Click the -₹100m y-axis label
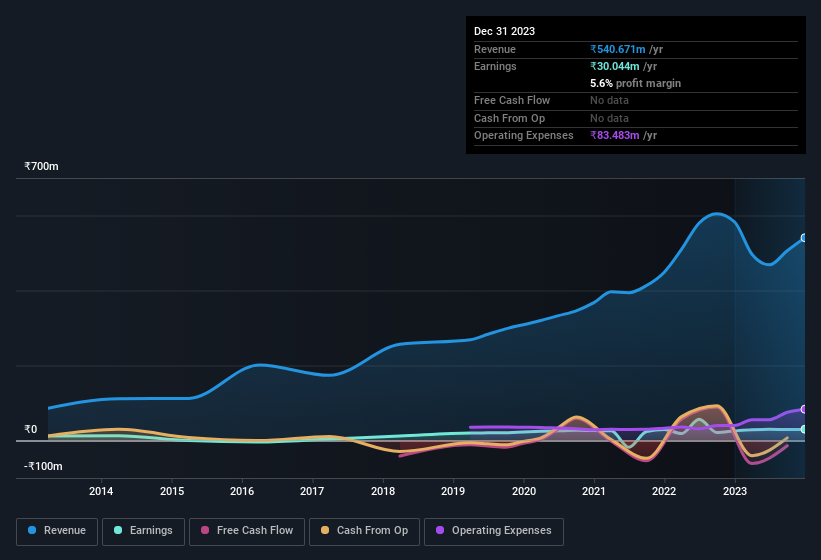Image resolution: width=821 pixels, height=560 pixels. click(x=43, y=466)
